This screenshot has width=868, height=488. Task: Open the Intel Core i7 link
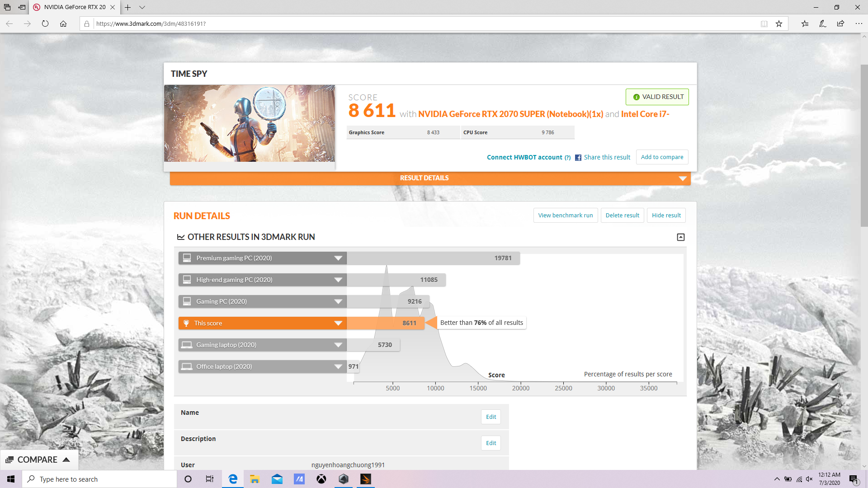tap(645, 114)
